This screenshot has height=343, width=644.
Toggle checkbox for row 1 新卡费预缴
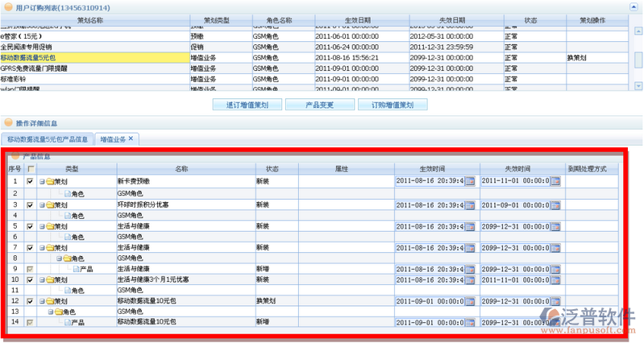coord(31,181)
